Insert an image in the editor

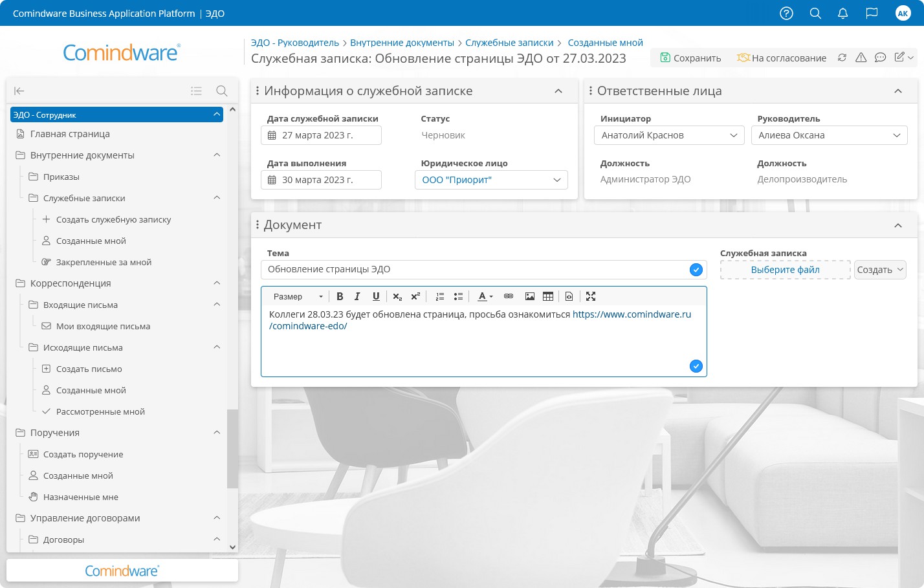pos(530,296)
